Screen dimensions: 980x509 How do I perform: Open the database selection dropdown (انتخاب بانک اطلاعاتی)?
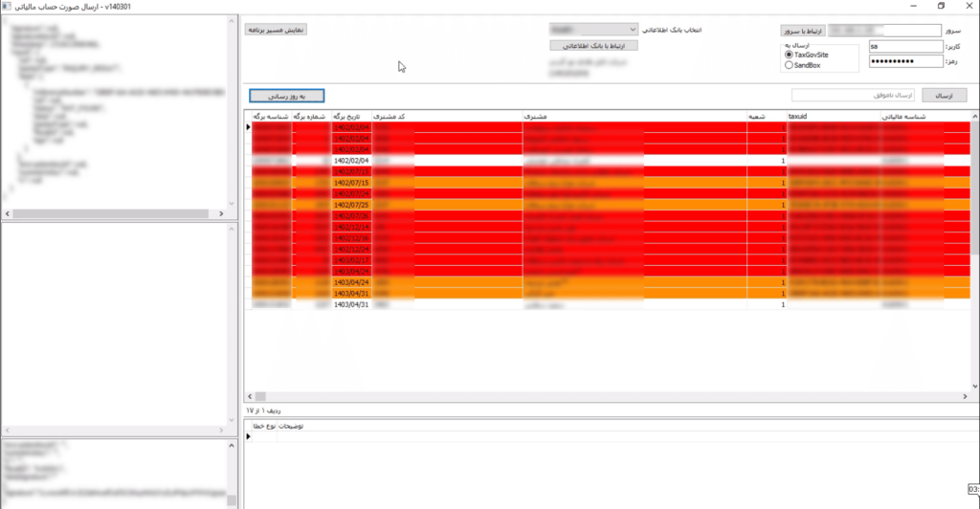593,30
